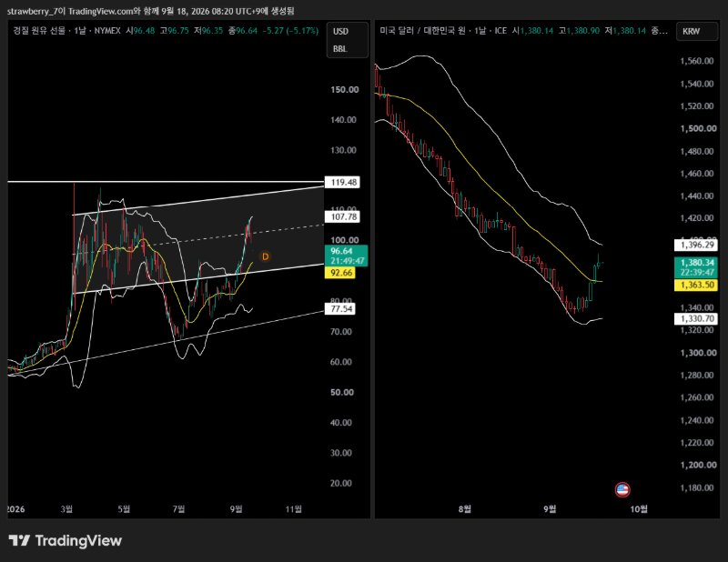Click the TradingView logo
The width and height of the screenshot is (728, 562).
[x=65, y=541]
